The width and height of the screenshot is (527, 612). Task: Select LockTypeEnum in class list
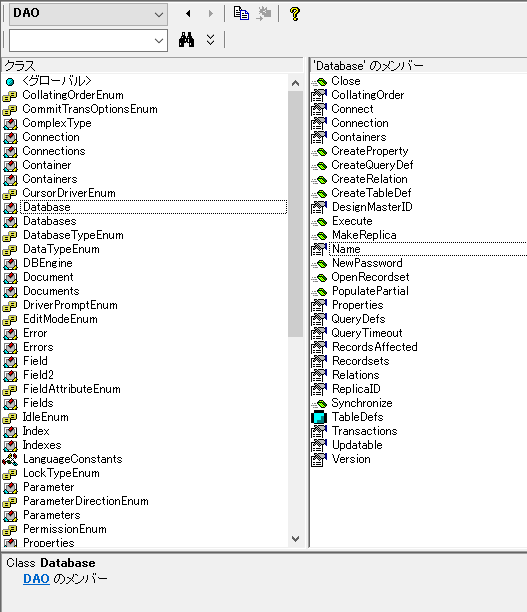tap(61, 473)
